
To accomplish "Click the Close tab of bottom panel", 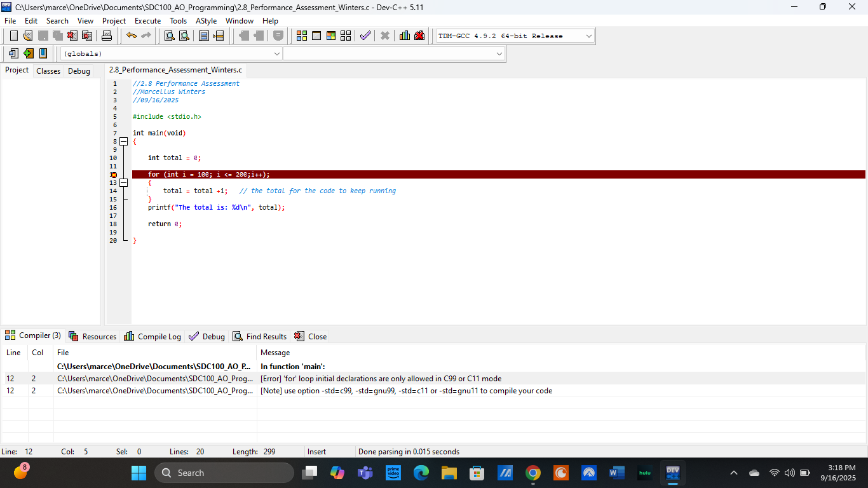I will click(x=311, y=337).
